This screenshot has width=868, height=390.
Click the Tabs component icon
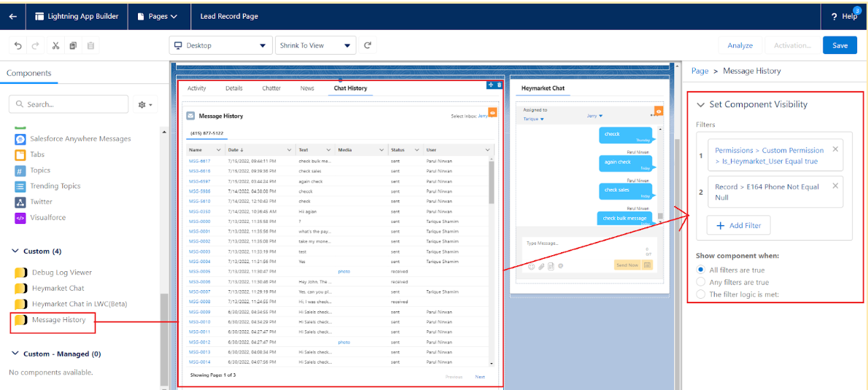point(20,155)
